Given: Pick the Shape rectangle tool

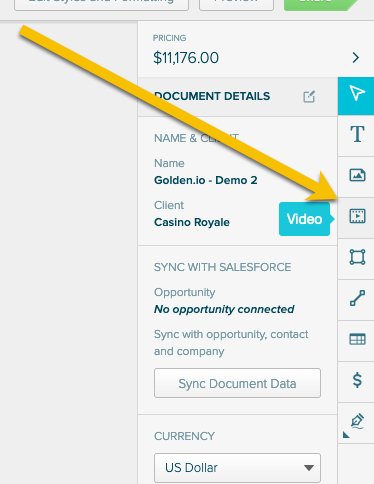Looking at the screenshot, I should click(x=357, y=257).
